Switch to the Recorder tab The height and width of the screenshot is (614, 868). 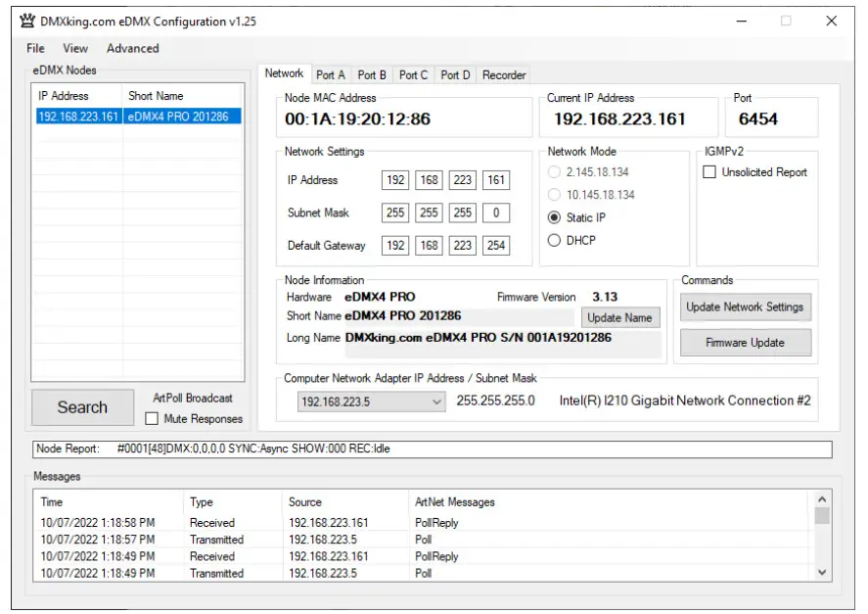coord(503,72)
